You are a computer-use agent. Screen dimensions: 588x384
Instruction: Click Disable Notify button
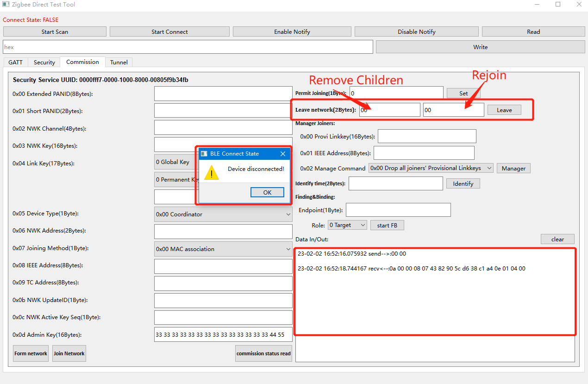click(417, 31)
